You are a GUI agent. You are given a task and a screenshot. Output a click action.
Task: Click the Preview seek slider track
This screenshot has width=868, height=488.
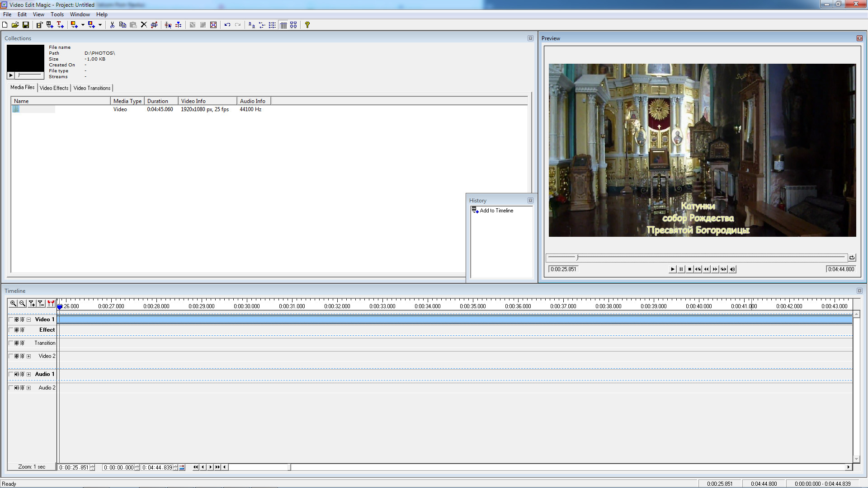[696, 257]
